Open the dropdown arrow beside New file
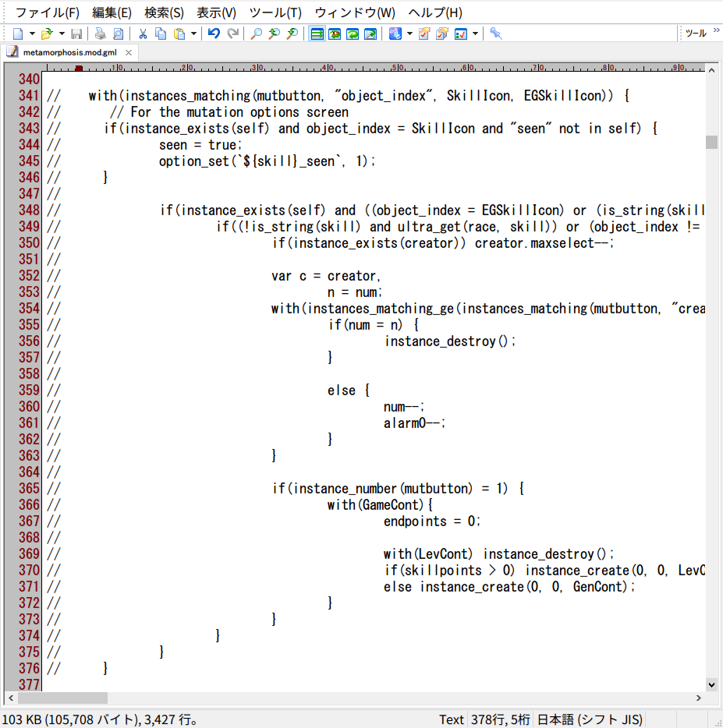 [x=32, y=34]
